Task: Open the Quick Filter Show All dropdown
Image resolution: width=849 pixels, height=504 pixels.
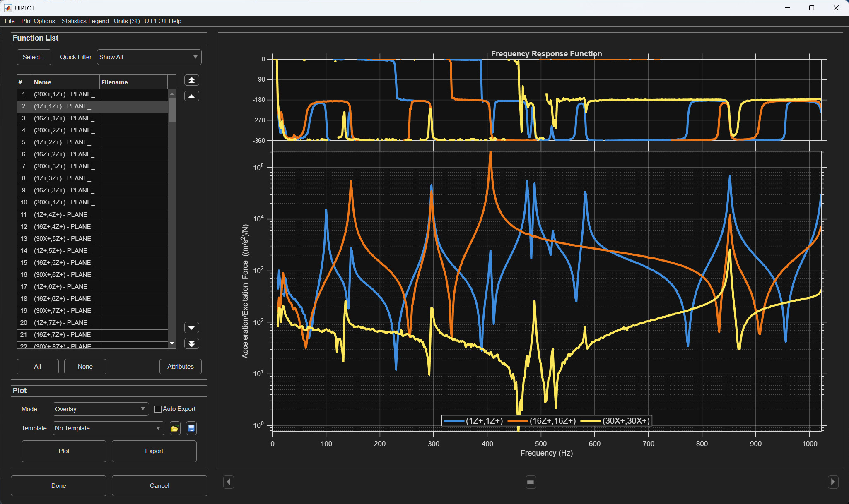Action: click(x=149, y=57)
